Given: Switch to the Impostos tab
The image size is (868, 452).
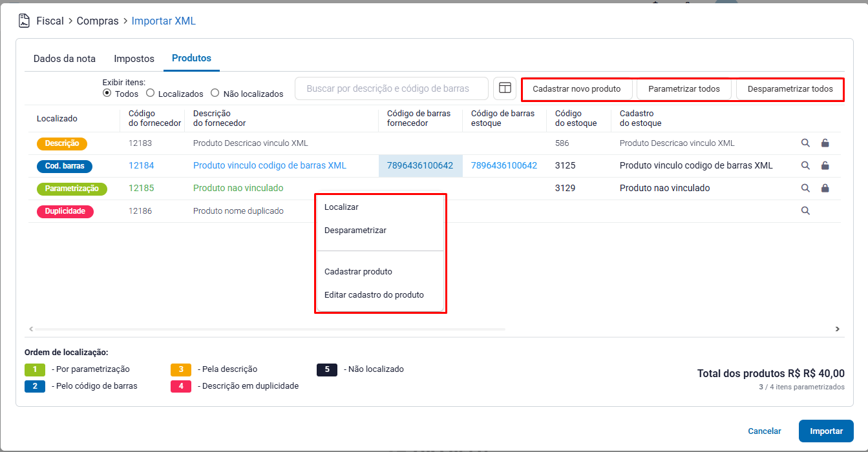Looking at the screenshot, I should (134, 59).
